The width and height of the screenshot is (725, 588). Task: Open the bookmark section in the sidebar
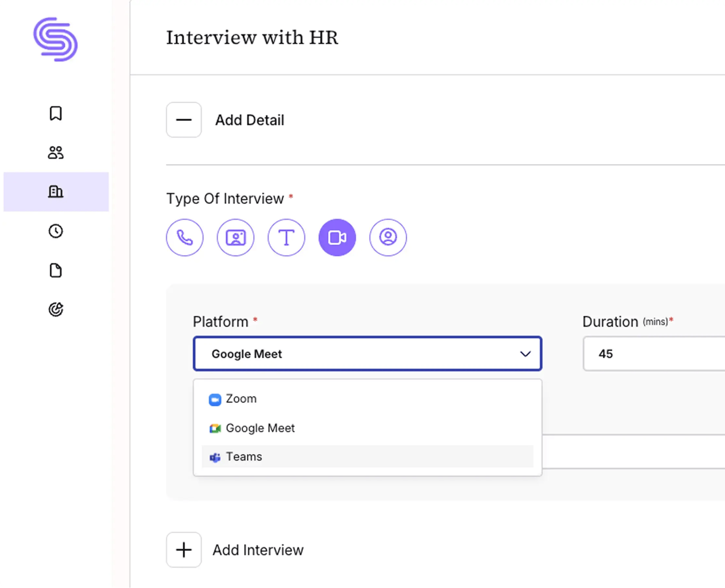(x=56, y=113)
